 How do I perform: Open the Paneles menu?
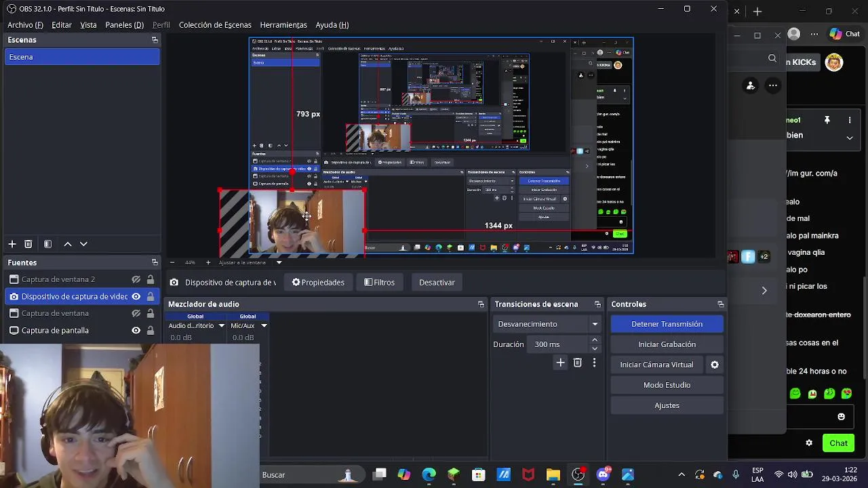click(124, 25)
